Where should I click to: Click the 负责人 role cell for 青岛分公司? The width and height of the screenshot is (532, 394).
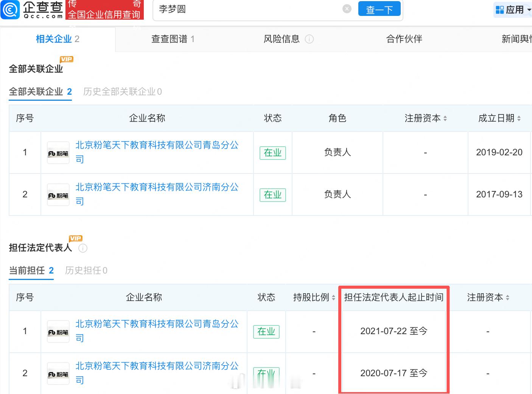tap(338, 152)
